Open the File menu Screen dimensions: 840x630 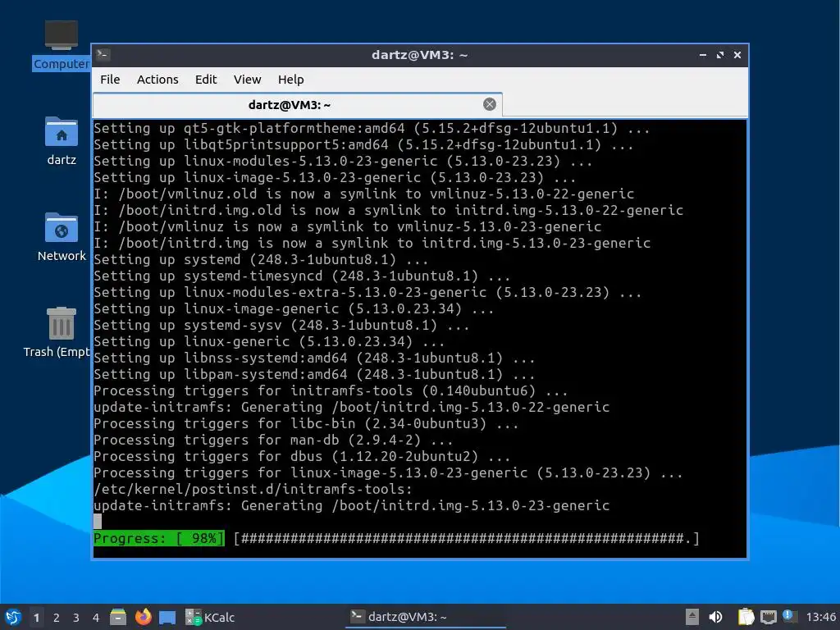[x=110, y=80]
